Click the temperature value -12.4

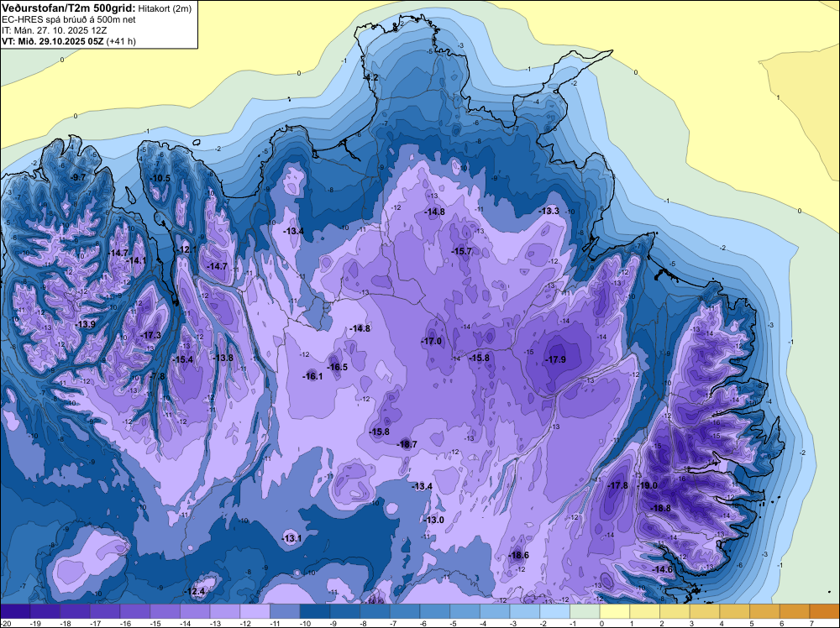(x=195, y=592)
